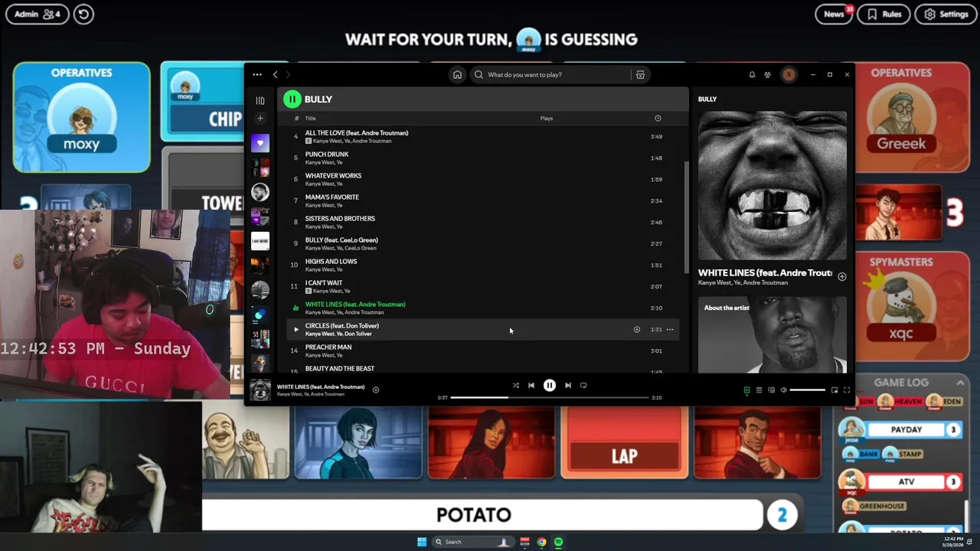The height and width of the screenshot is (551, 980).
Task: Open Friend Activity icon
Action: point(767,74)
